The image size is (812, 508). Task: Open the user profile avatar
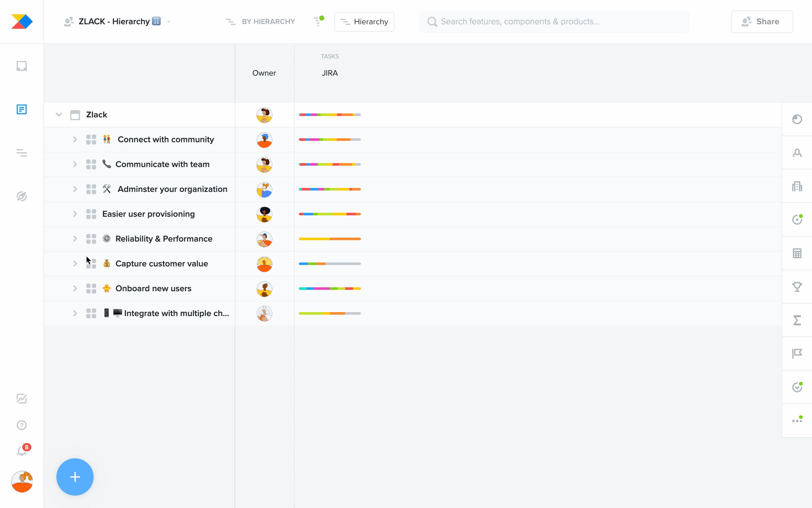point(22,481)
